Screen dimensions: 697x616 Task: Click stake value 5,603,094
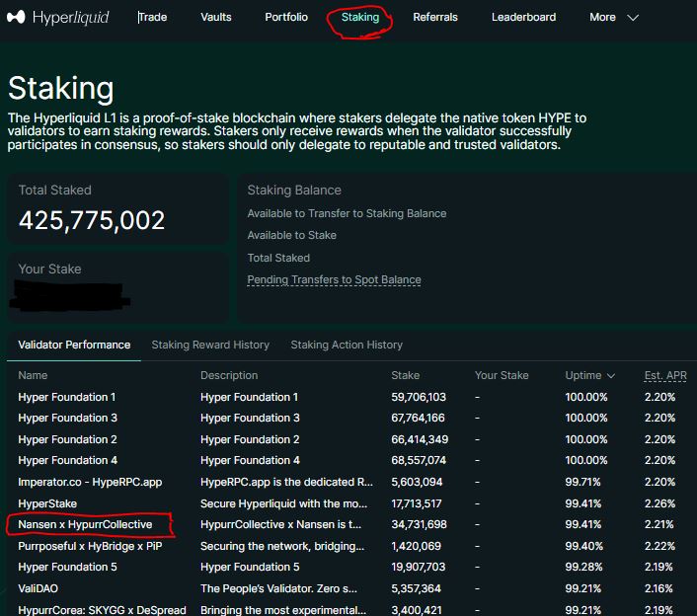[417, 482]
